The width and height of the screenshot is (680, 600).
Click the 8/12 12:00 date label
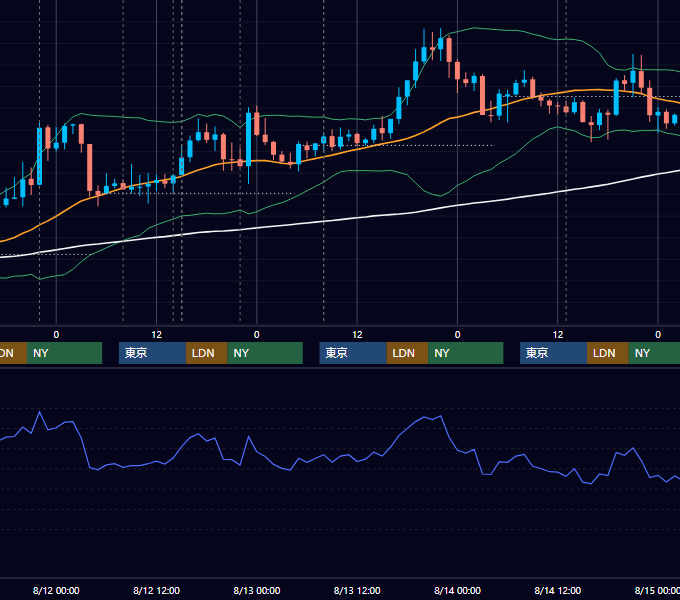[x=157, y=590]
